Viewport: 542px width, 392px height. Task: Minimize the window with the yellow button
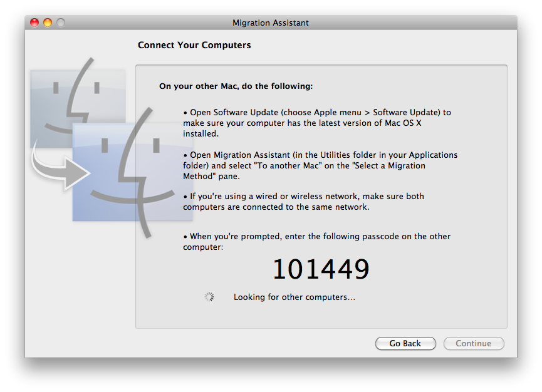[48, 23]
